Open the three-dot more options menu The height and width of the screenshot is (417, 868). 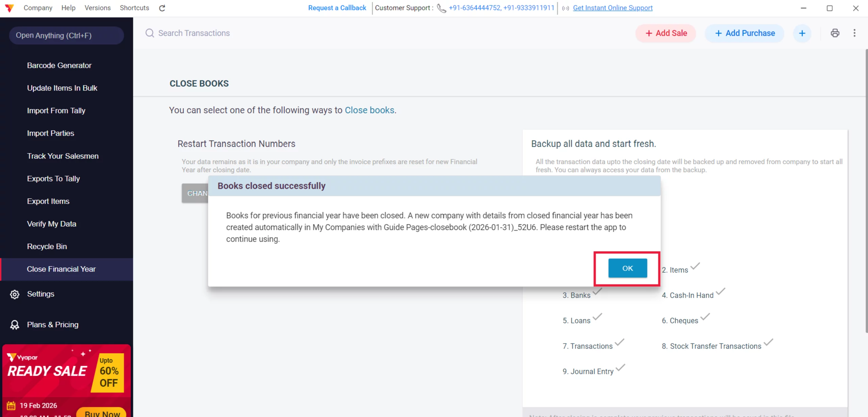[x=854, y=33]
